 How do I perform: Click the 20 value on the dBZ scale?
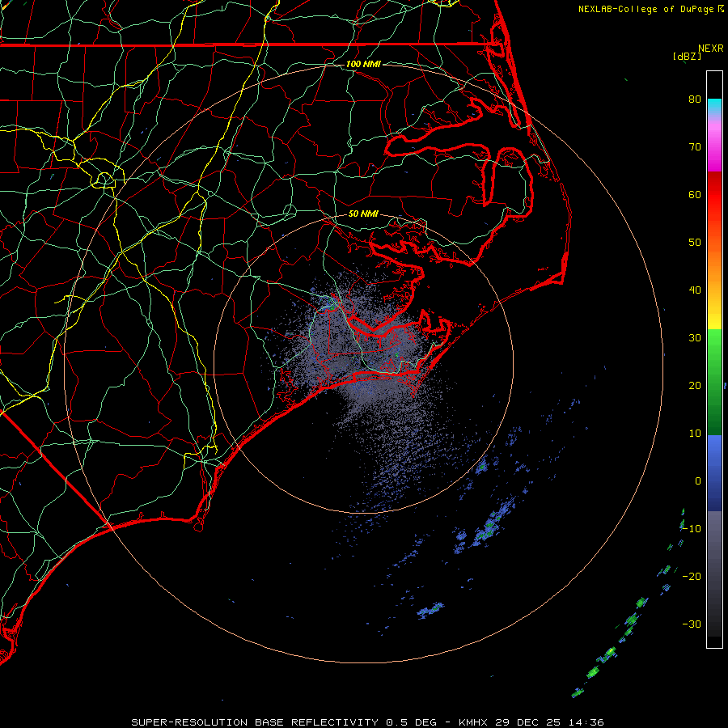pyautogui.click(x=695, y=385)
